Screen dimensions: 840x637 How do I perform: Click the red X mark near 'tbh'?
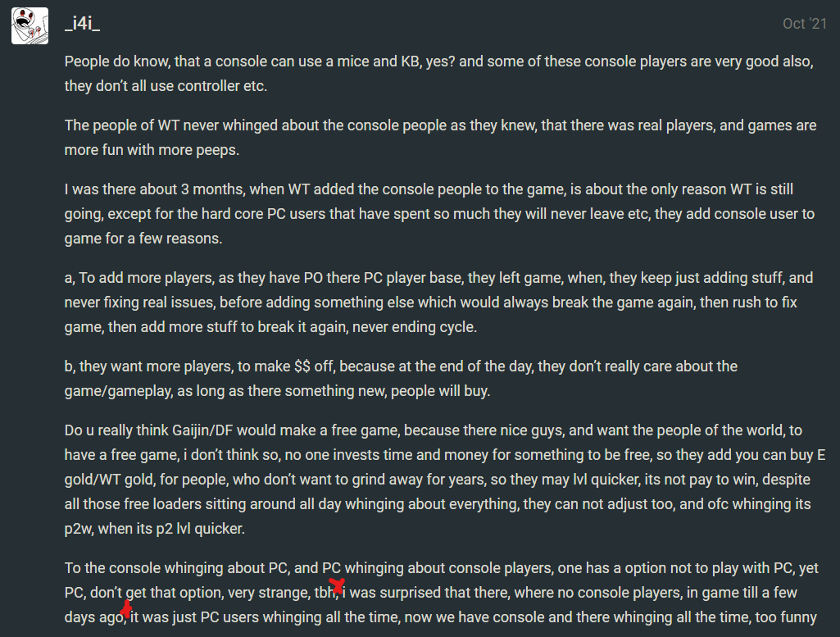point(336,586)
